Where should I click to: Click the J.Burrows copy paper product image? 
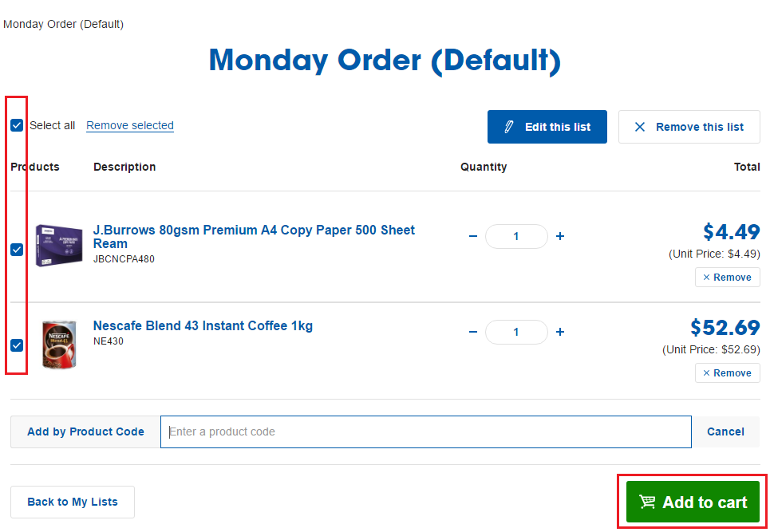click(x=59, y=246)
